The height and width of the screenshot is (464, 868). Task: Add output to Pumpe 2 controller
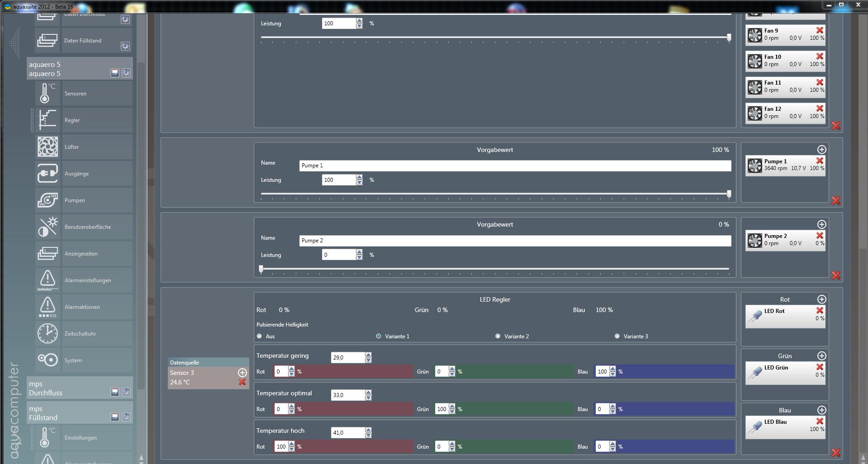click(x=821, y=225)
